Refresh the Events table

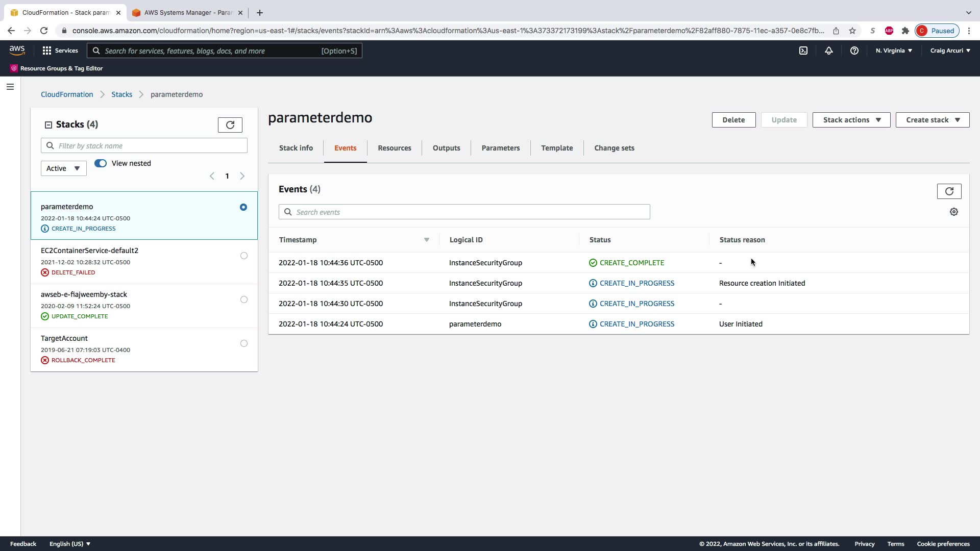(x=949, y=191)
